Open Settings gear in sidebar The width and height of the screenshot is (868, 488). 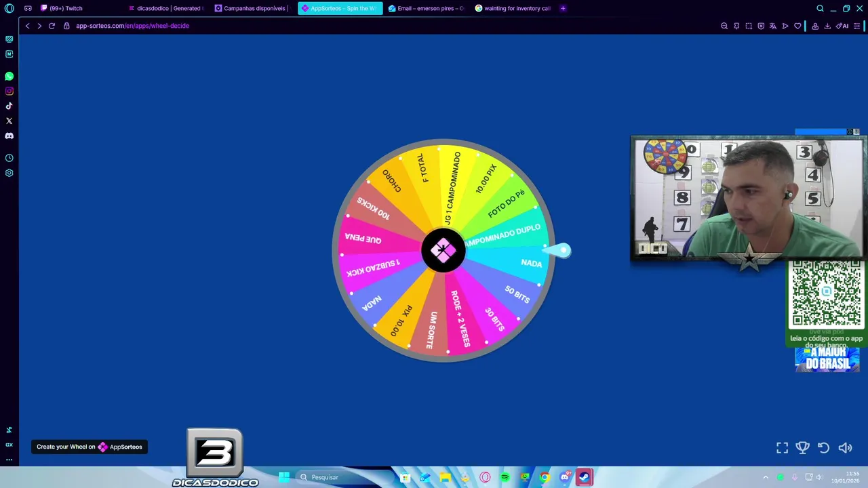[x=9, y=173]
